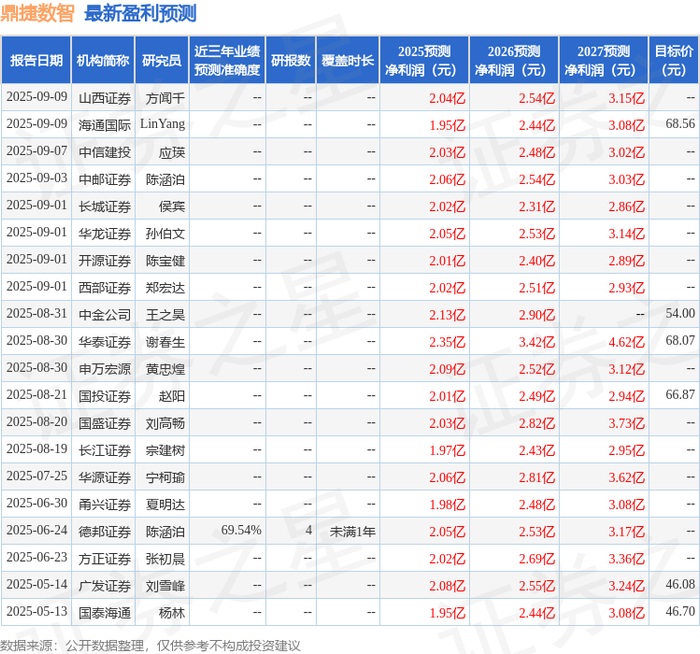Screen dimensions: 700x654
Task: Click researcher name 王之昊
Action: (165, 315)
